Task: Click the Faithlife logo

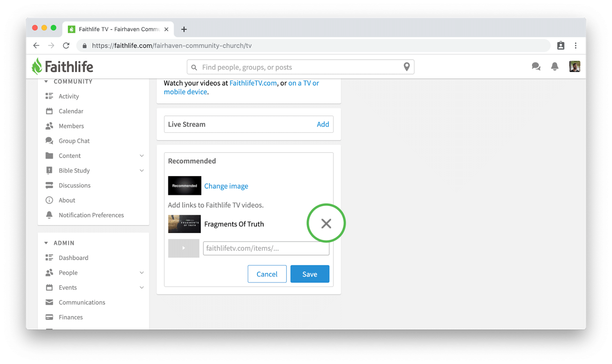Action: pyautogui.click(x=62, y=67)
